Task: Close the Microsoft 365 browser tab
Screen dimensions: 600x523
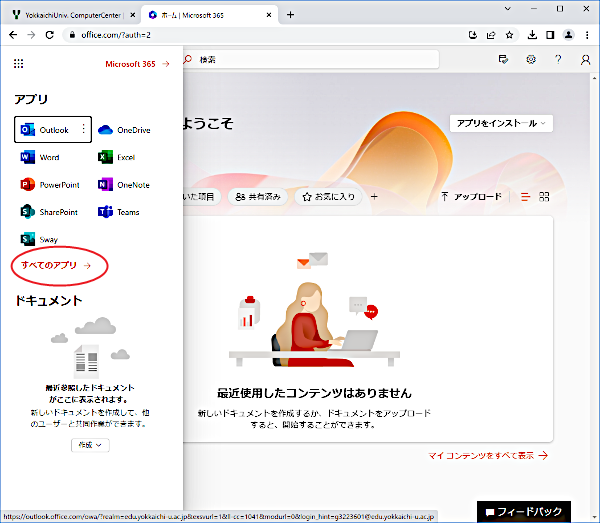Action: [x=269, y=15]
